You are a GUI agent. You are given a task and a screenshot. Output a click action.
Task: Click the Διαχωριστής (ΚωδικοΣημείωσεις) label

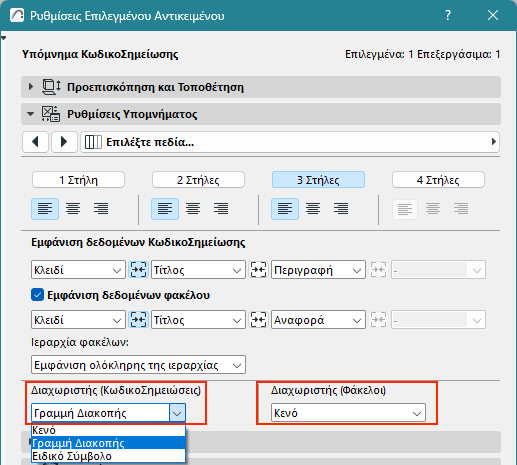(116, 390)
